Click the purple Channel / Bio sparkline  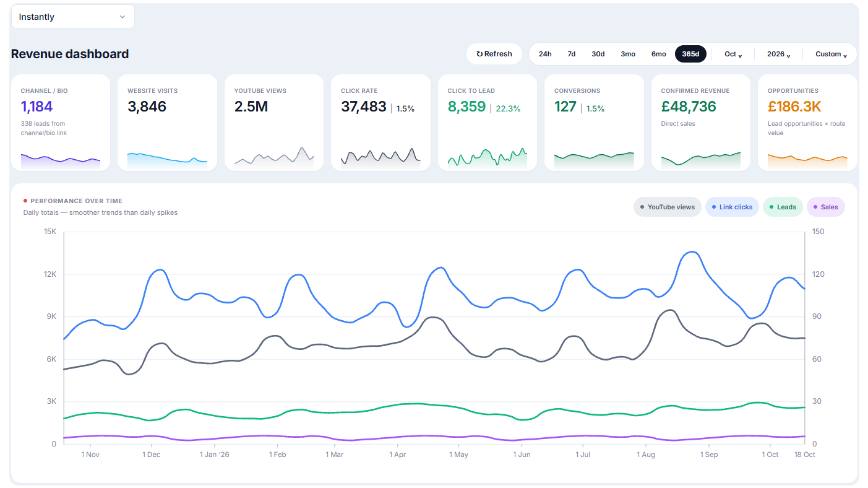61,160
